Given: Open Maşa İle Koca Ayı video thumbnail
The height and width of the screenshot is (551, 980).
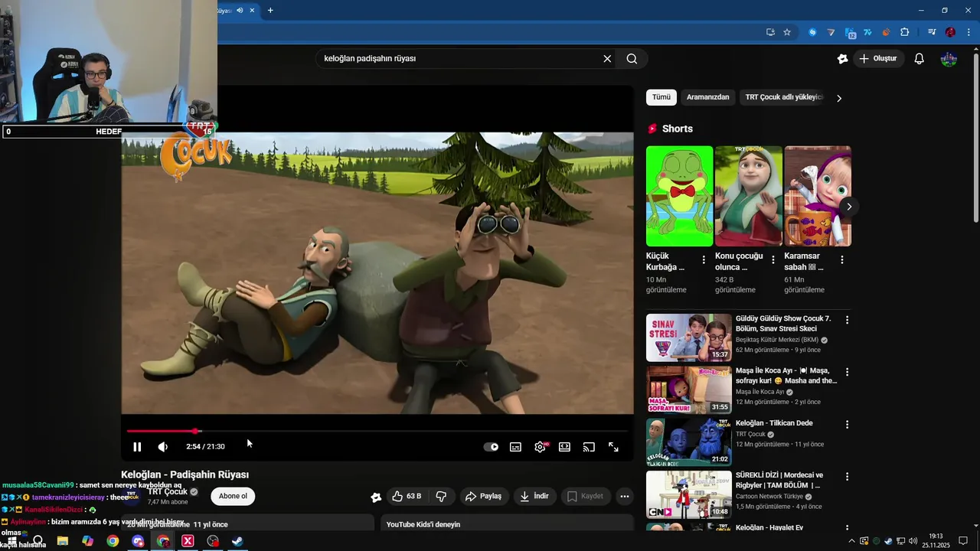Looking at the screenshot, I should (x=689, y=390).
